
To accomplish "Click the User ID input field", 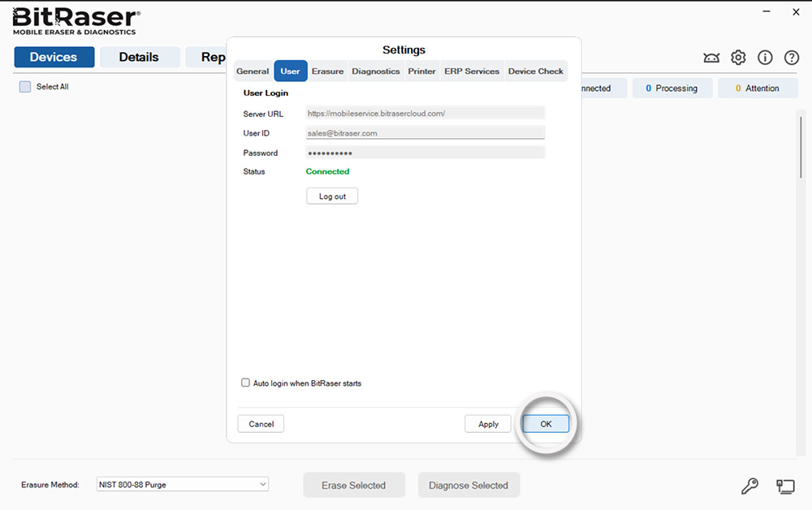I will tap(425, 133).
